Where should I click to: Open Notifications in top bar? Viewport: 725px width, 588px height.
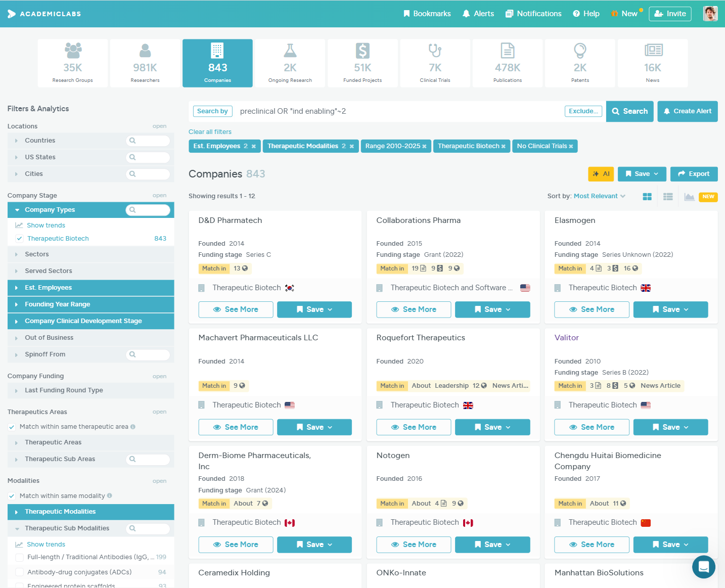533,14
